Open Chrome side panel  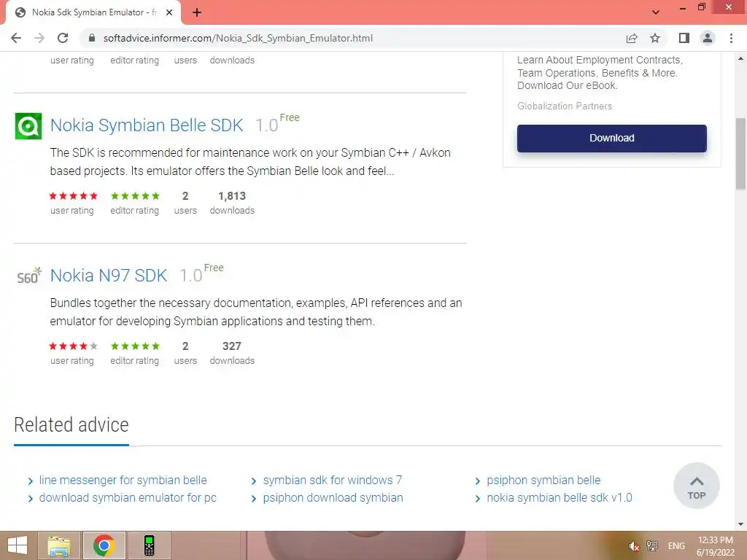click(684, 38)
